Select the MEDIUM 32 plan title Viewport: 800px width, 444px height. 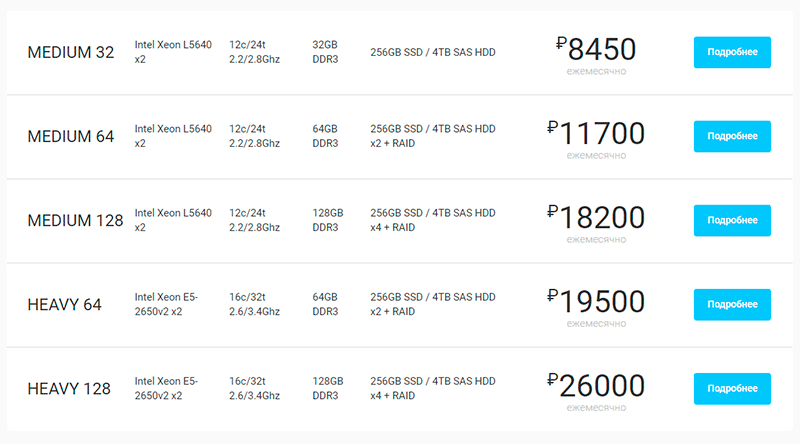coord(71,52)
